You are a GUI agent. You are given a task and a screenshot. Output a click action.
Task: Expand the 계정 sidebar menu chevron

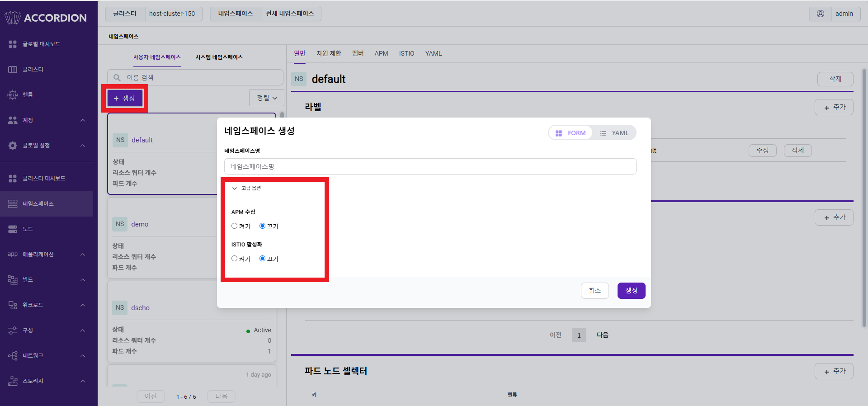click(83, 120)
